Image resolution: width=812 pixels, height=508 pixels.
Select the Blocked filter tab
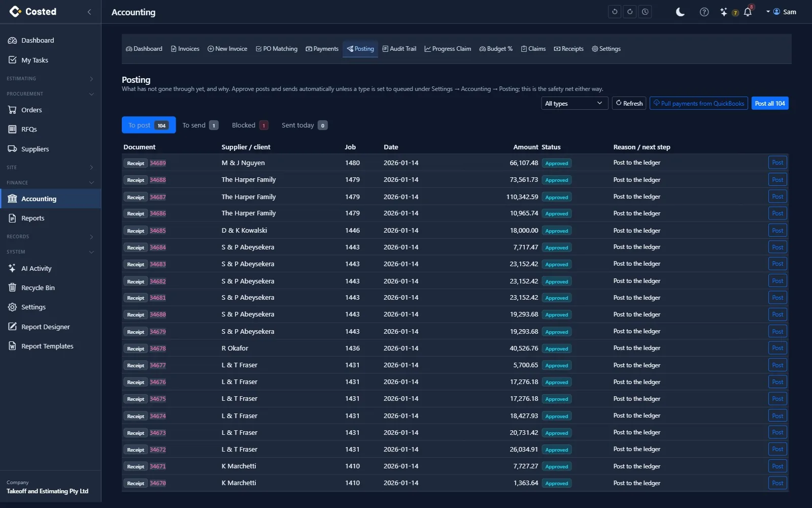[x=250, y=125]
